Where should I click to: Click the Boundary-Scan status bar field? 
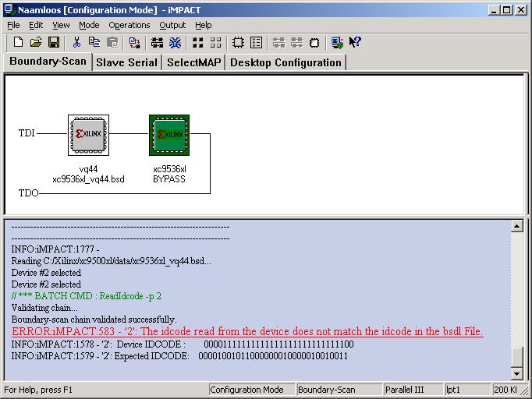339,390
